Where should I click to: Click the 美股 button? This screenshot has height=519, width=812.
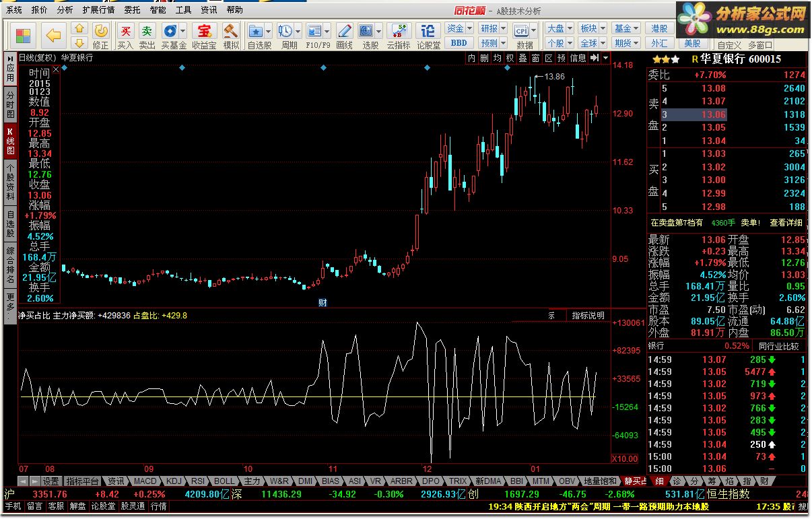tap(692, 44)
